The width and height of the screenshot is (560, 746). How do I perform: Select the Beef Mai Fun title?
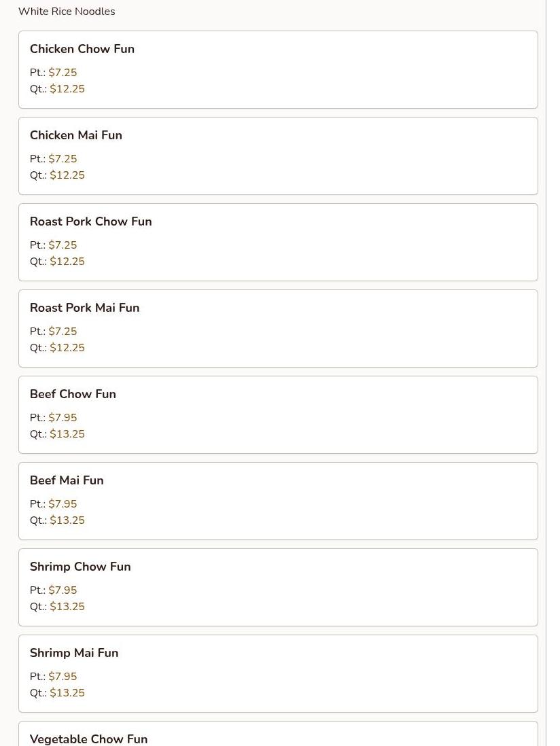click(x=67, y=480)
